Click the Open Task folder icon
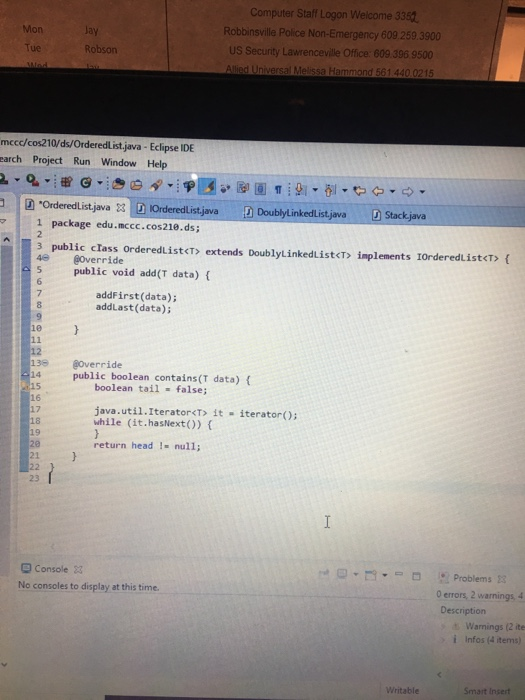Viewport: 525px width, 700px height. [136, 184]
